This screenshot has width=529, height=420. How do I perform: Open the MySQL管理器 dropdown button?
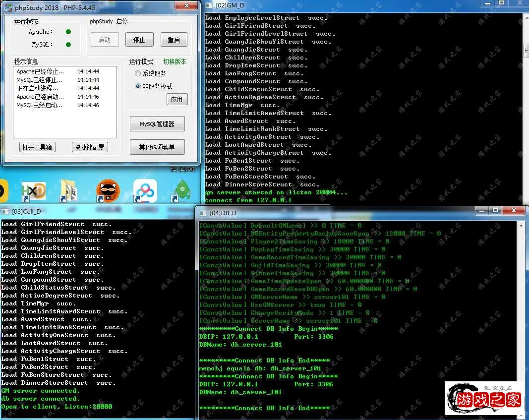pyautogui.click(x=157, y=124)
